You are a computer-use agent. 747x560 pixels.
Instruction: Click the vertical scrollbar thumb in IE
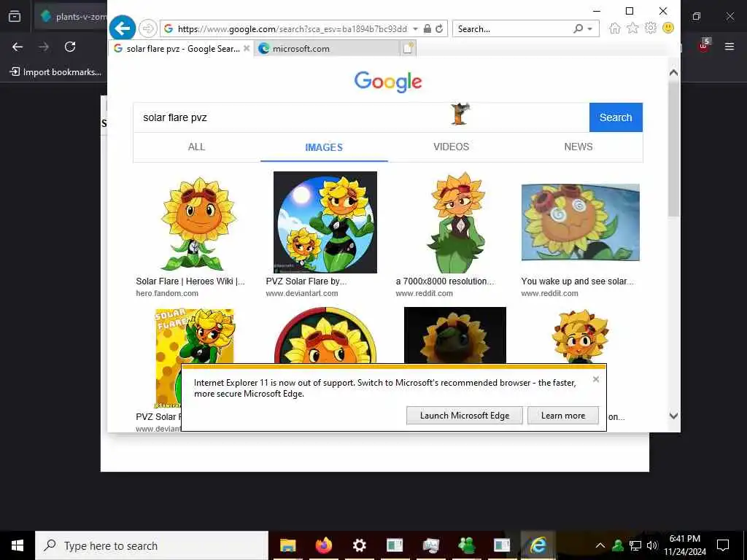click(x=673, y=149)
